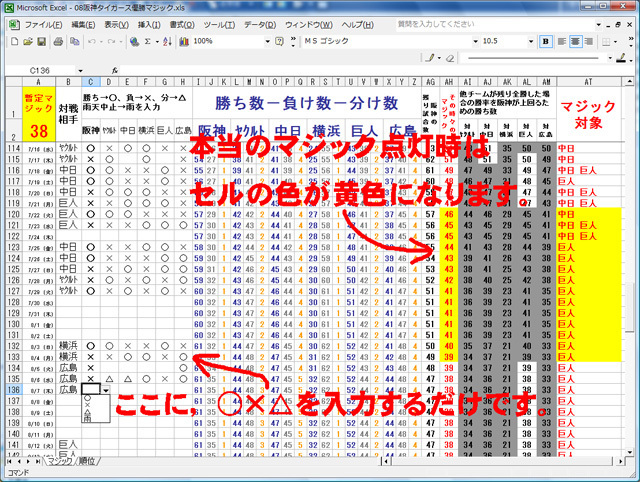Open the Borders dropdown arrow
Screen dimensions: 640x482
(615, 41)
